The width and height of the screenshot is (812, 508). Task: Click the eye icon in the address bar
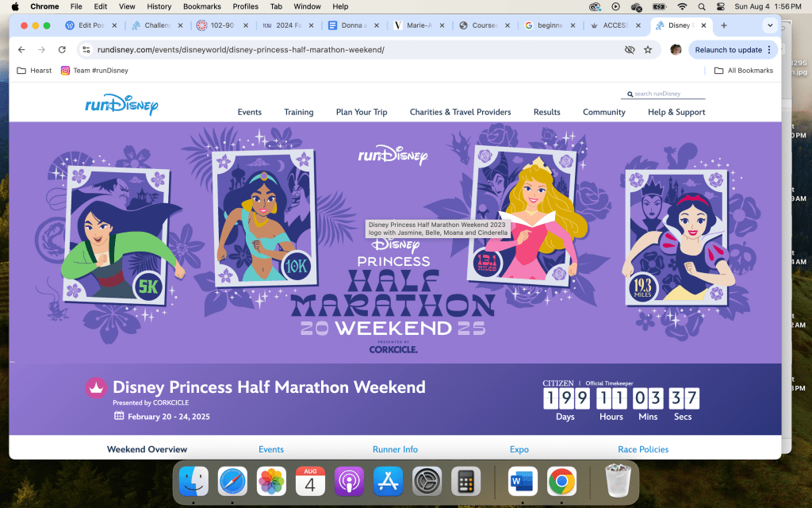click(x=629, y=49)
